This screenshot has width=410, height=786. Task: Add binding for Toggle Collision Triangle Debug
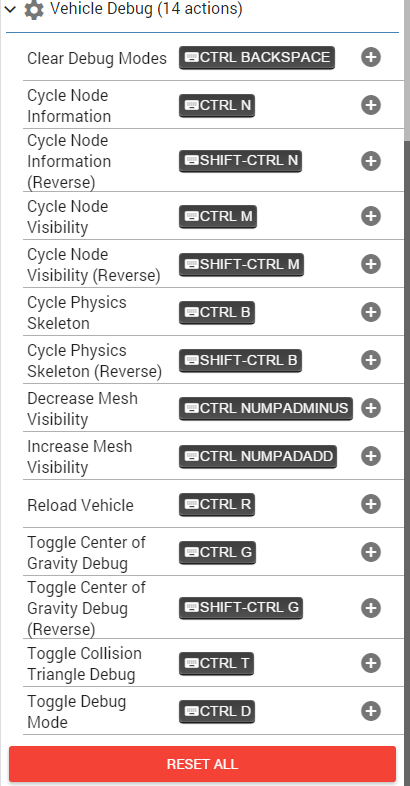tap(371, 663)
